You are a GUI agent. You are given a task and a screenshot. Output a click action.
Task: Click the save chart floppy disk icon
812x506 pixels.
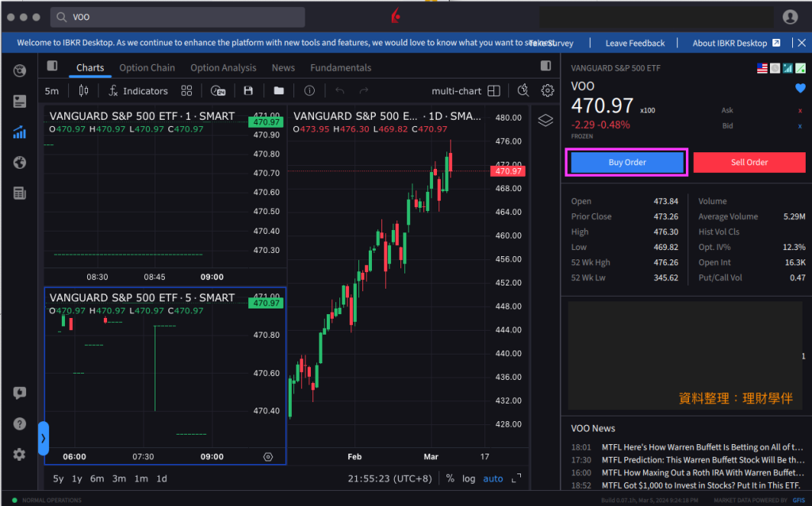coord(248,91)
